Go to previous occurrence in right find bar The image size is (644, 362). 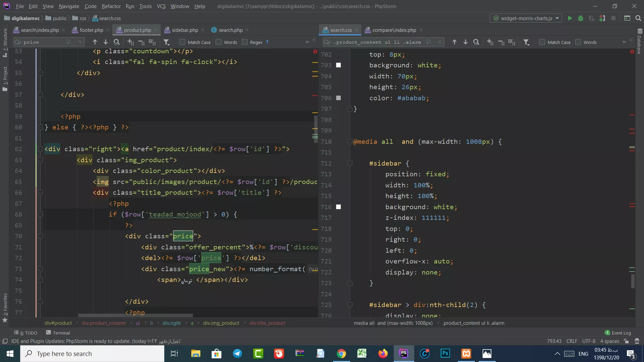tap(454, 42)
